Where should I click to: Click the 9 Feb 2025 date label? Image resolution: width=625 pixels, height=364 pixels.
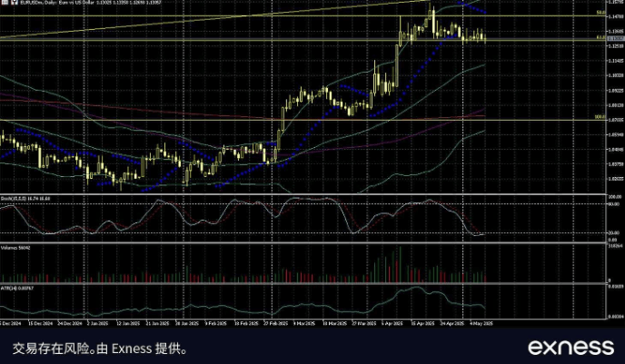pyautogui.click(x=216, y=323)
